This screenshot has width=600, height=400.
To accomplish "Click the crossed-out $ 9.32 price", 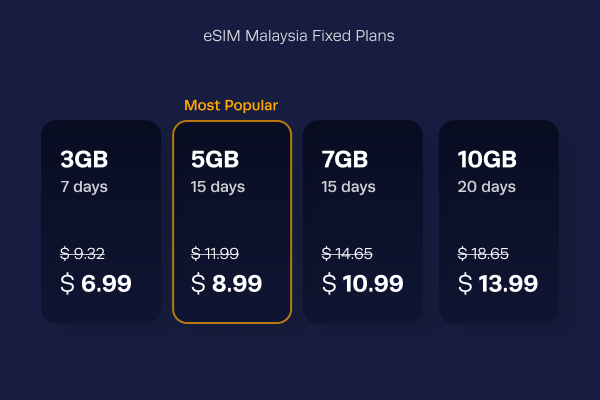I will click(82, 253).
